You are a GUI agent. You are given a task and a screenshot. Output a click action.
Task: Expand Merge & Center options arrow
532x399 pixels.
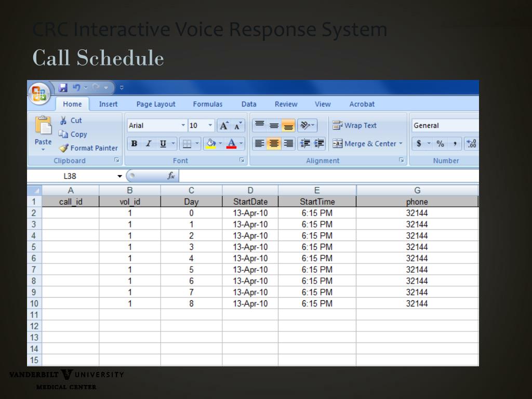(401, 143)
